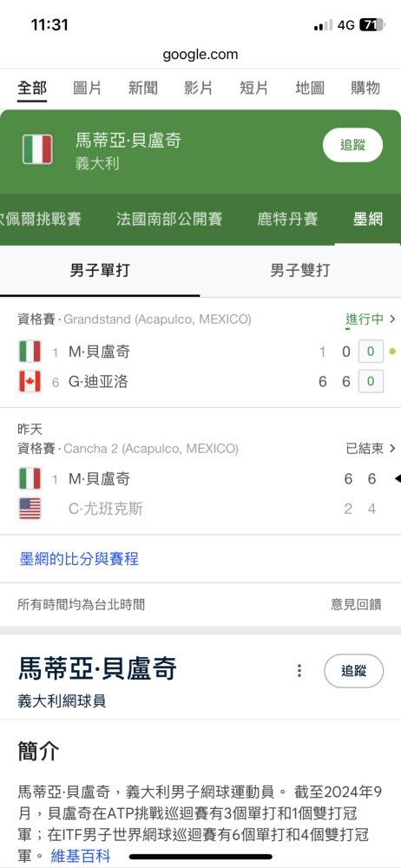Switch to the 男子雙打 tab
This screenshot has height=868, width=401.
(300, 270)
